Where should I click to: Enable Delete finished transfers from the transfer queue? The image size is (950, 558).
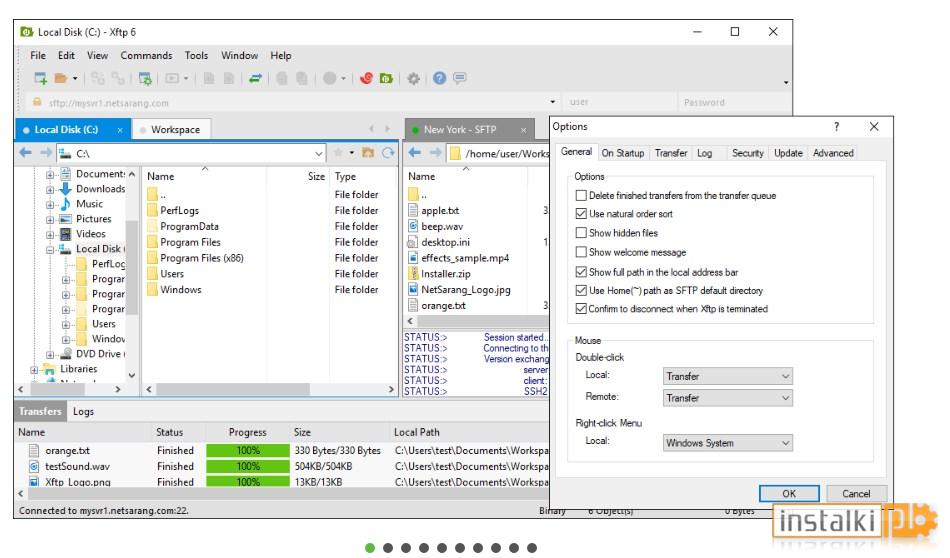581,195
